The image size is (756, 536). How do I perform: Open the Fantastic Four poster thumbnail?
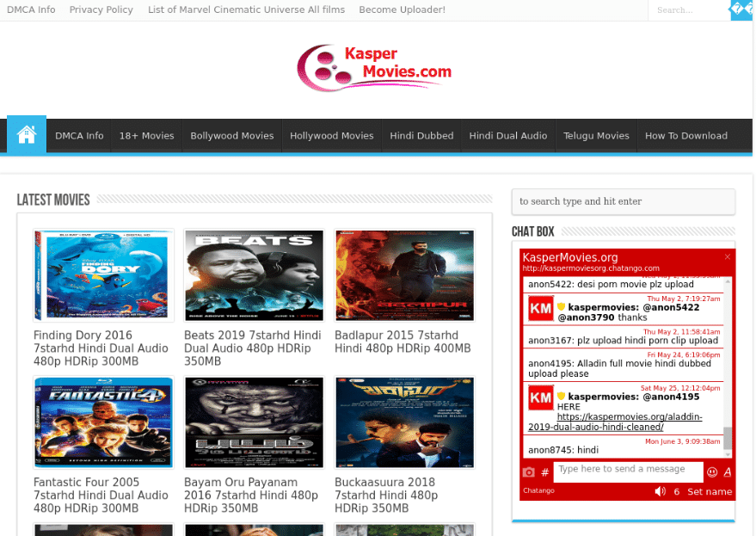tap(104, 422)
